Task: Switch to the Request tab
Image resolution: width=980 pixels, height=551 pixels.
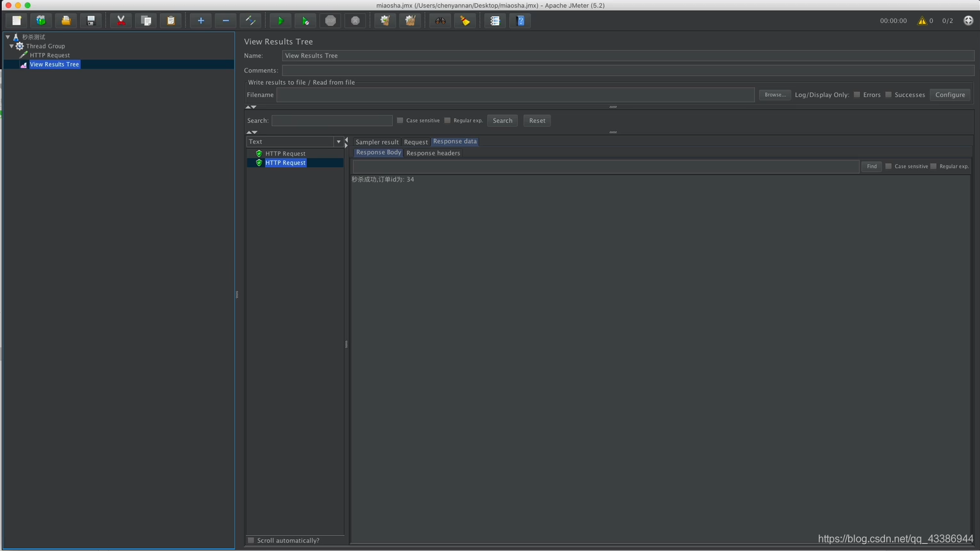Action: (415, 142)
